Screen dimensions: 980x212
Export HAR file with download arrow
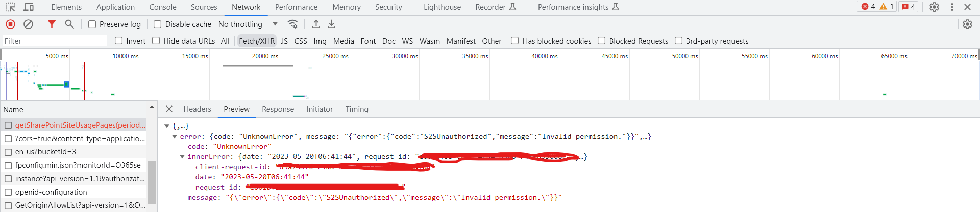(x=332, y=24)
